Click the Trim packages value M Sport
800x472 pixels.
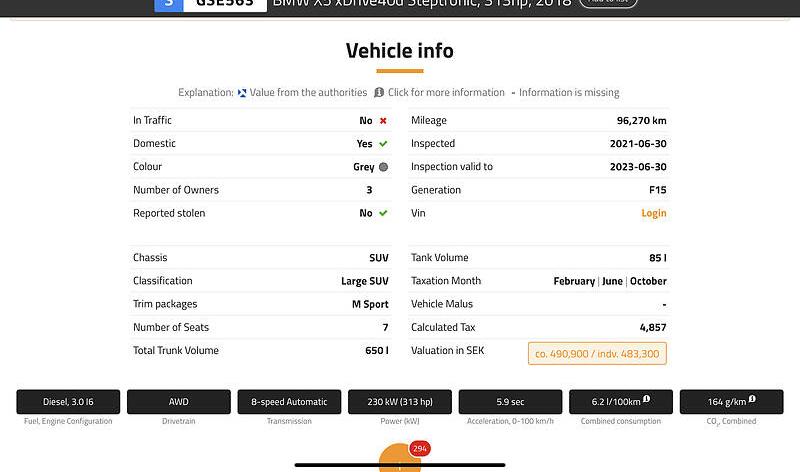click(370, 305)
